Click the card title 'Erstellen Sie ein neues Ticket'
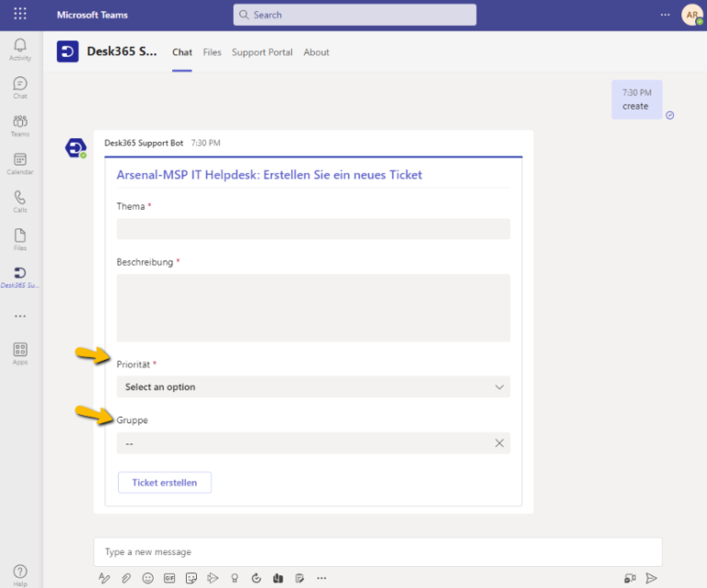This screenshot has height=588, width=707. pyautogui.click(x=342, y=175)
